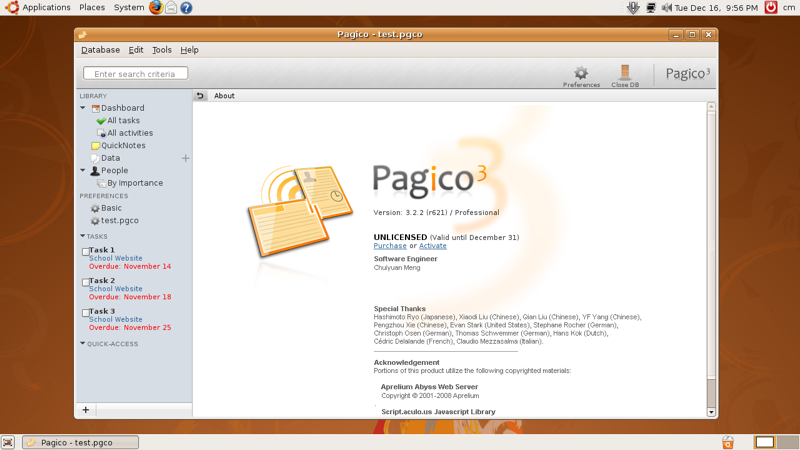
Task: Open Preferences via the gear icon
Action: (x=581, y=72)
